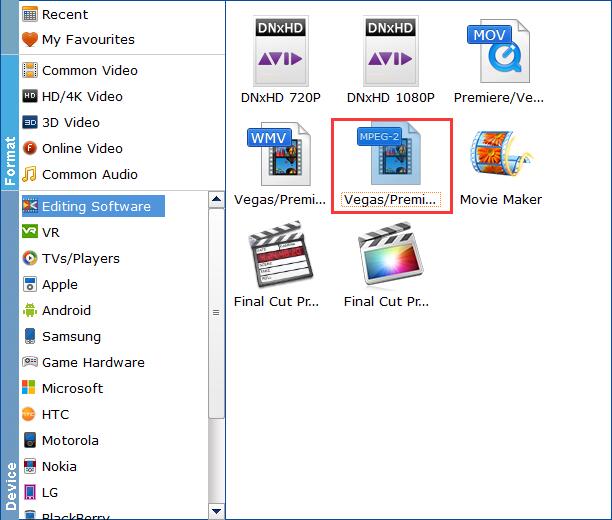Choose the Movie Maker format icon

coord(500,157)
